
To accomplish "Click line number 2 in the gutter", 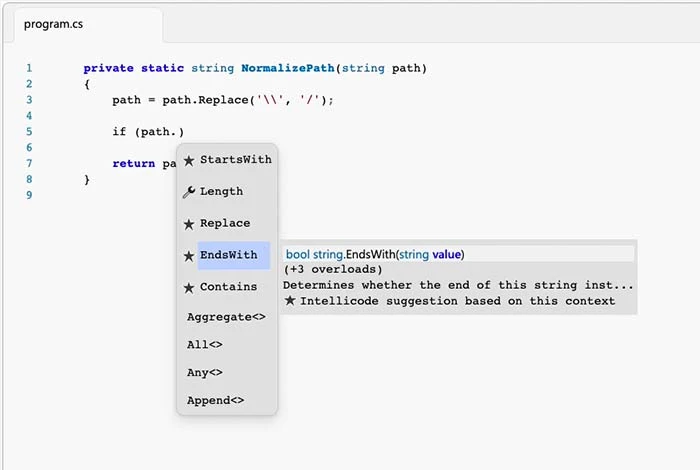I will (x=29, y=83).
